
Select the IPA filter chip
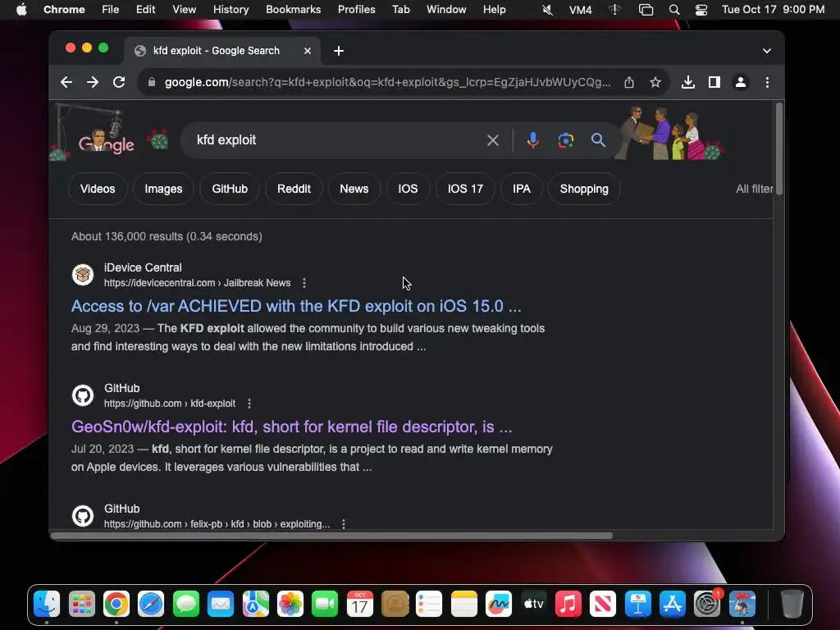pyautogui.click(x=521, y=189)
